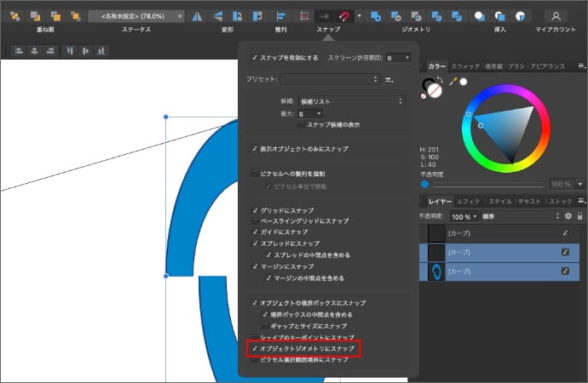Toggle the スナップを有効にする checkbox
The image size is (588, 383).
[255, 58]
